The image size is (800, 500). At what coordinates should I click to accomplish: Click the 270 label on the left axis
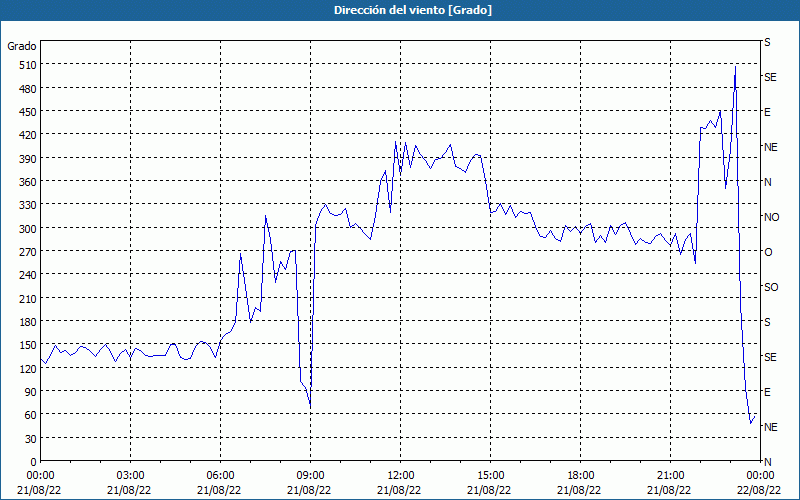pos(28,252)
